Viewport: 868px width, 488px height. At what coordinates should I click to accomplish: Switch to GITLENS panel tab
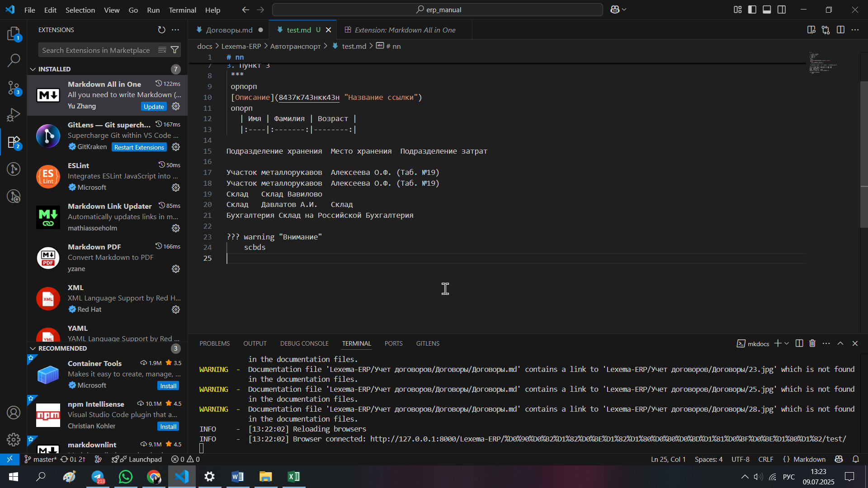coord(428,343)
